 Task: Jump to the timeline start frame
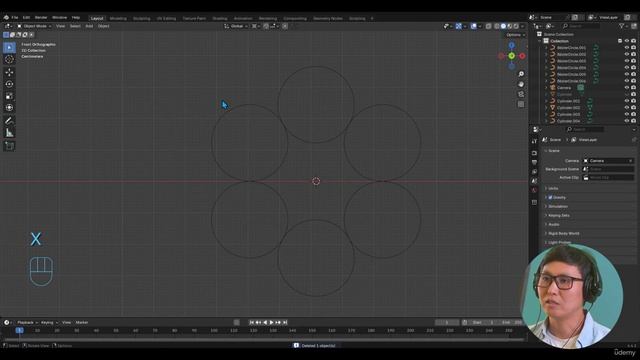tap(251, 322)
